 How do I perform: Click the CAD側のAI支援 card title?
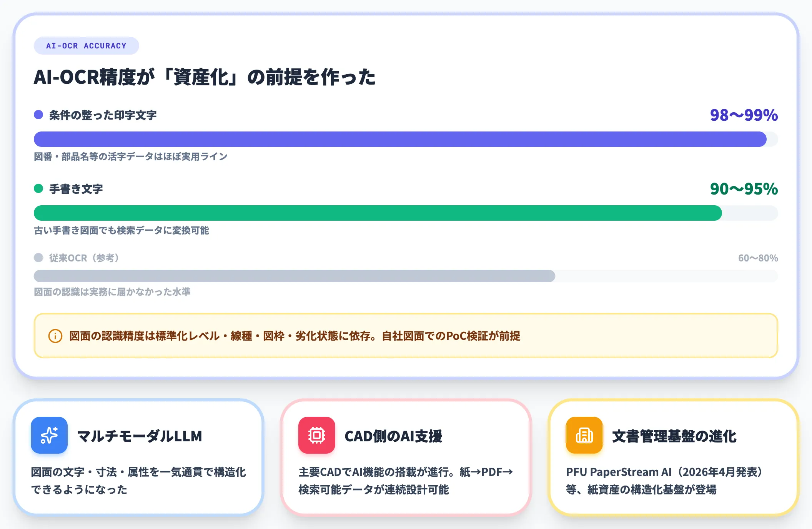coord(393,436)
